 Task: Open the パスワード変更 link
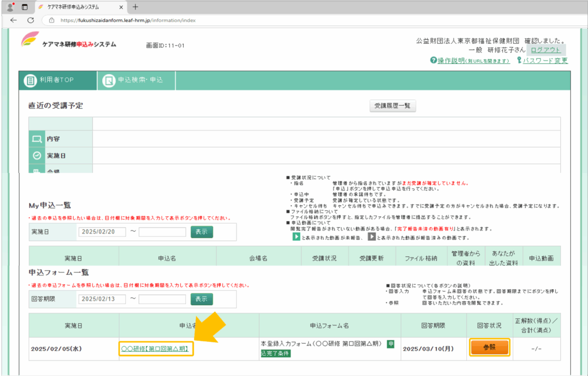click(545, 61)
